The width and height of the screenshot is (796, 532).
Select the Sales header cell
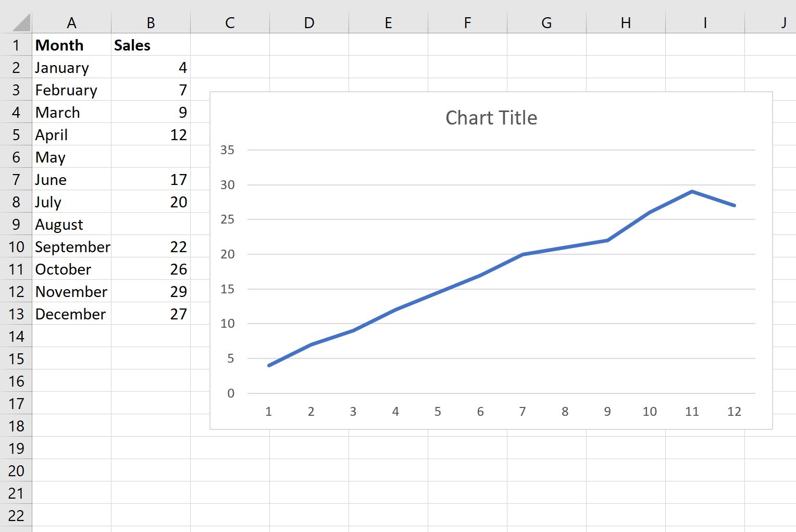pyautogui.click(x=132, y=45)
